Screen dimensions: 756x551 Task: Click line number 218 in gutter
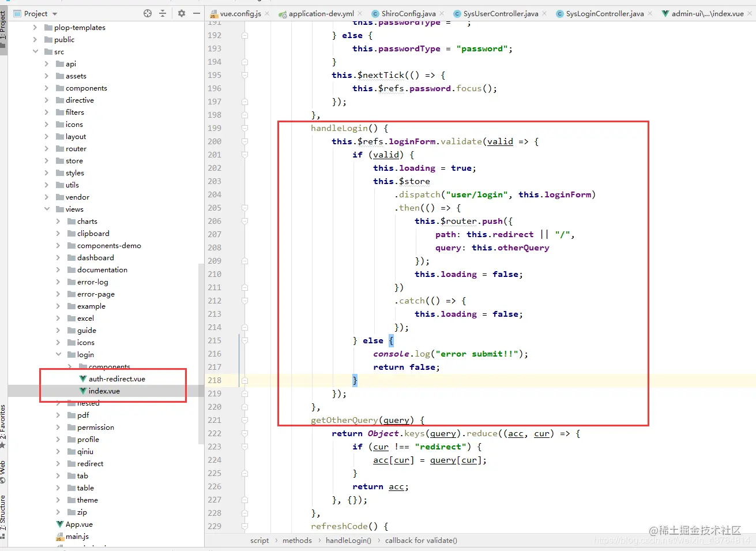point(215,380)
